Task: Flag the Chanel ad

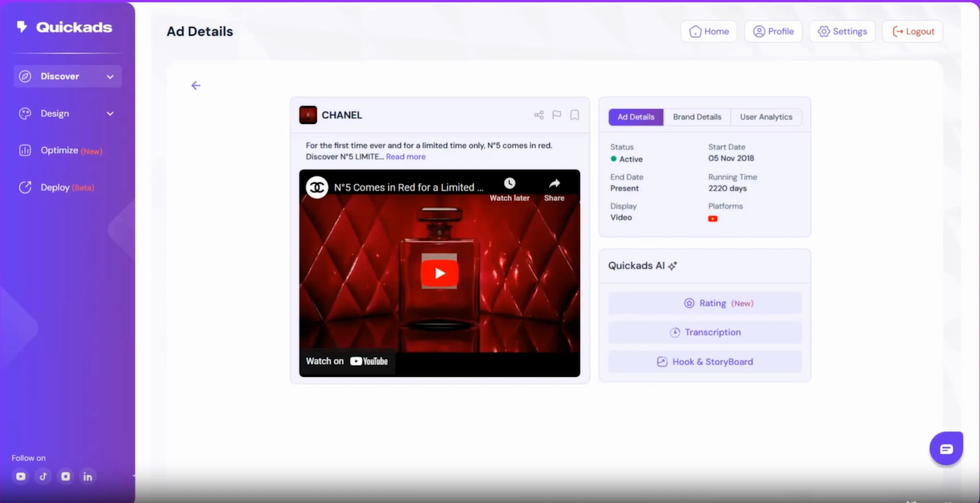Action: coord(556,114)
